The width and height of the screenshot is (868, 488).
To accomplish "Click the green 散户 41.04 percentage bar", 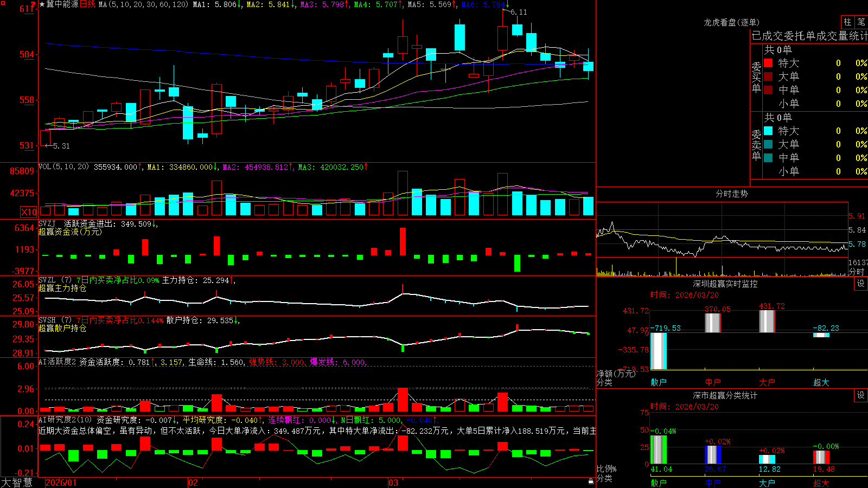I will tap(659, 450).
